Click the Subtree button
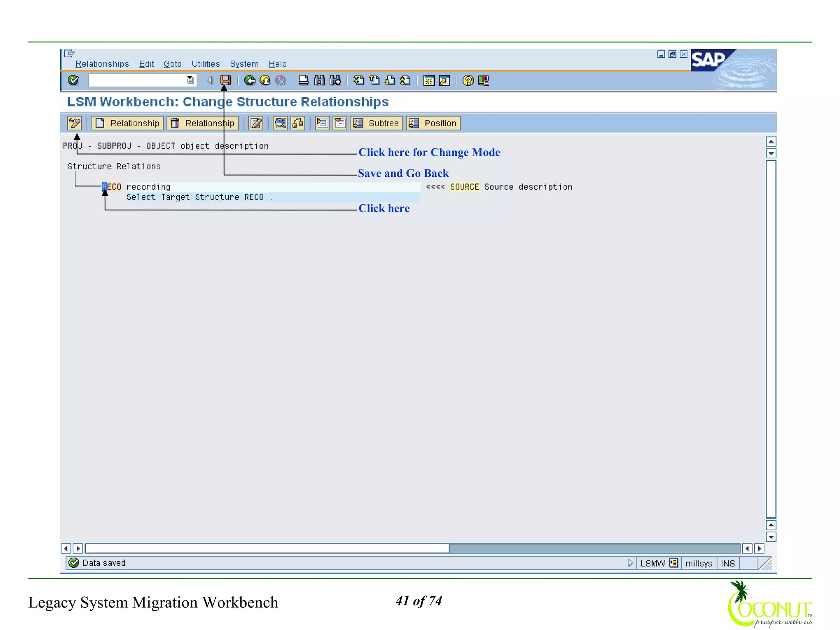Screen dimensions: 840x630 pyautogui.click(x=377, y=123)
